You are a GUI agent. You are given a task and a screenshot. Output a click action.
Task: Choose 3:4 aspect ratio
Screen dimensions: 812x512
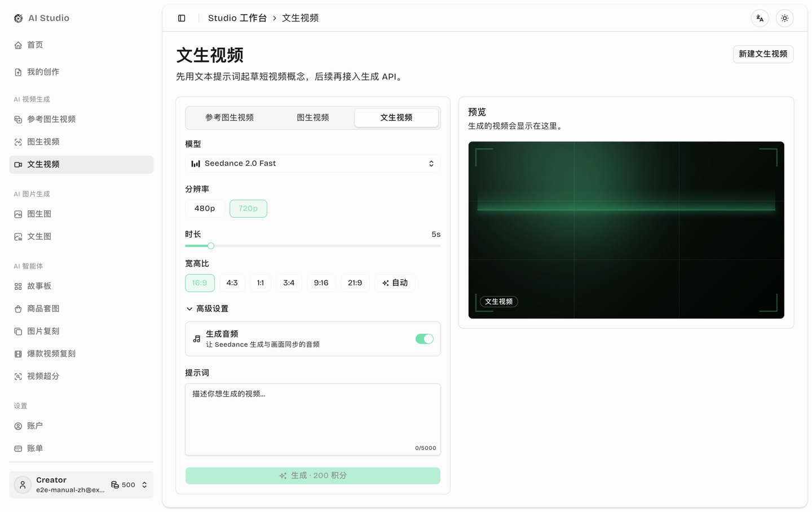click(x=289, y=283)
